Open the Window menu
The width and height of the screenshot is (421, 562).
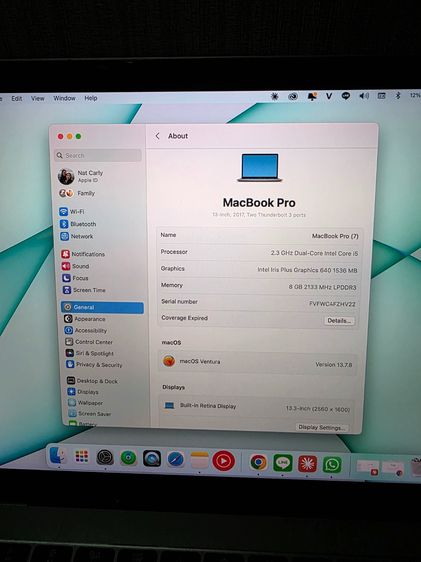(x=64, y=98)
